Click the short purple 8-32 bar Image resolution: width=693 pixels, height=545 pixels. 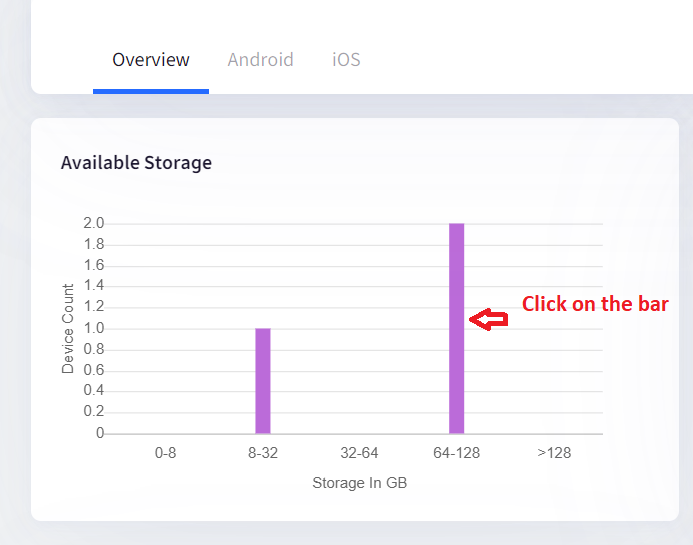tap(263, 381)
